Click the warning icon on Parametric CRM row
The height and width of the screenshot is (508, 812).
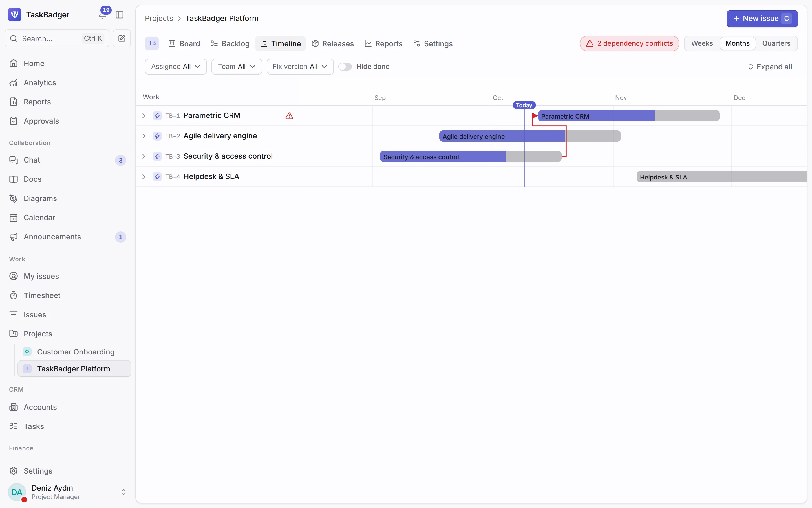pos(289,116)
